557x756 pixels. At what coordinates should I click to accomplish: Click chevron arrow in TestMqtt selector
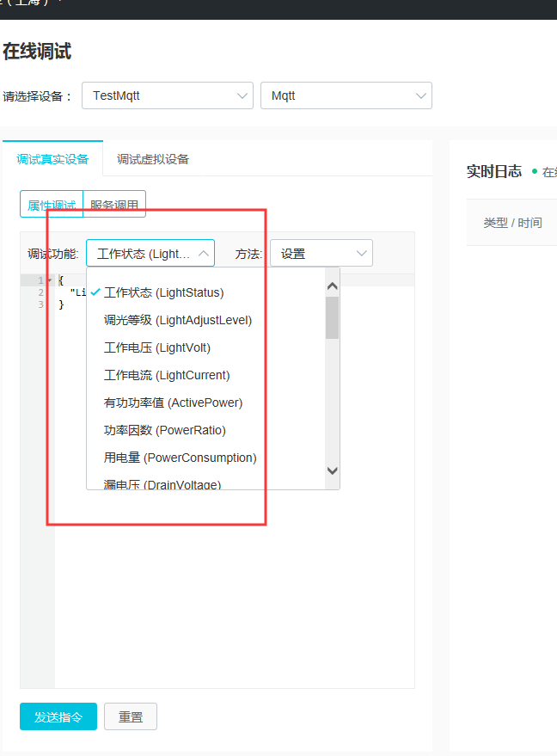242,95
